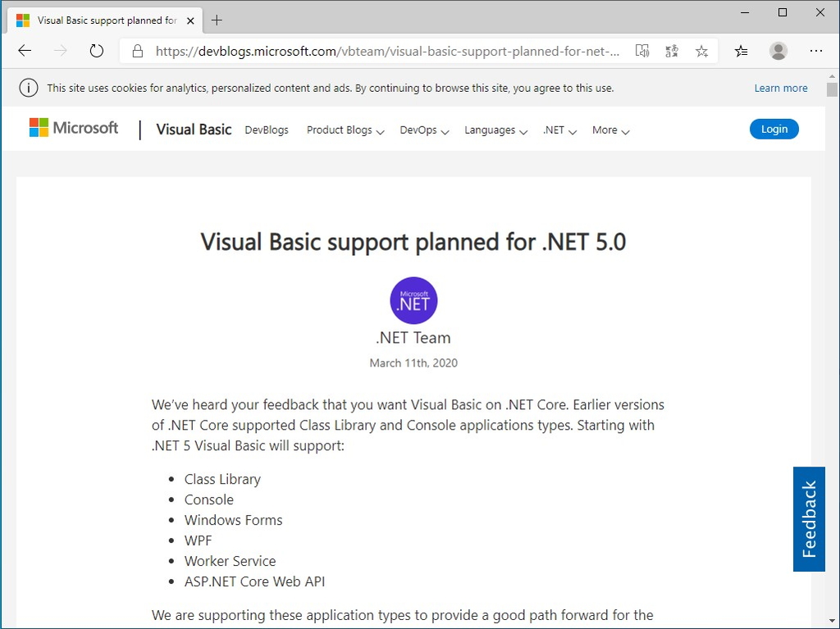The image size is (840, 629).
Task: Click the reload page button
Action: pos(96,50)
